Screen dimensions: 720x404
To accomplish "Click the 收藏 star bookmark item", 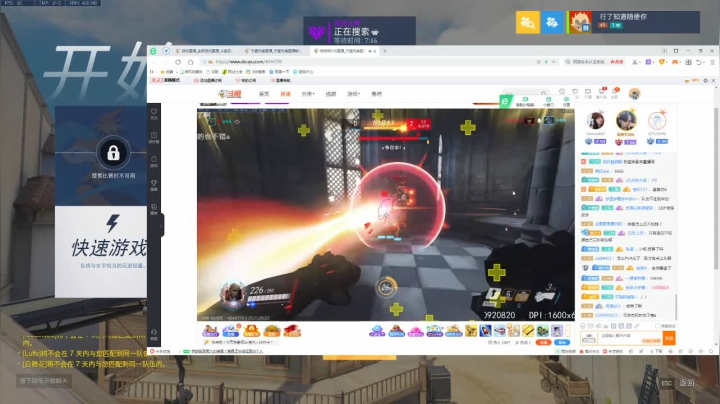I will pyautogui.click(x=166, y=72).
